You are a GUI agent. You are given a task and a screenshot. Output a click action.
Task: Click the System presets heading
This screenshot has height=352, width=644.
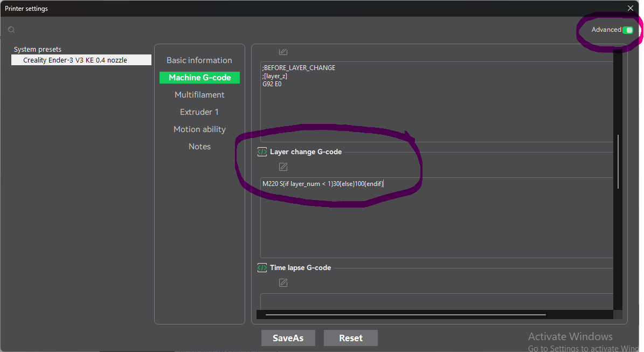[37, 49]
